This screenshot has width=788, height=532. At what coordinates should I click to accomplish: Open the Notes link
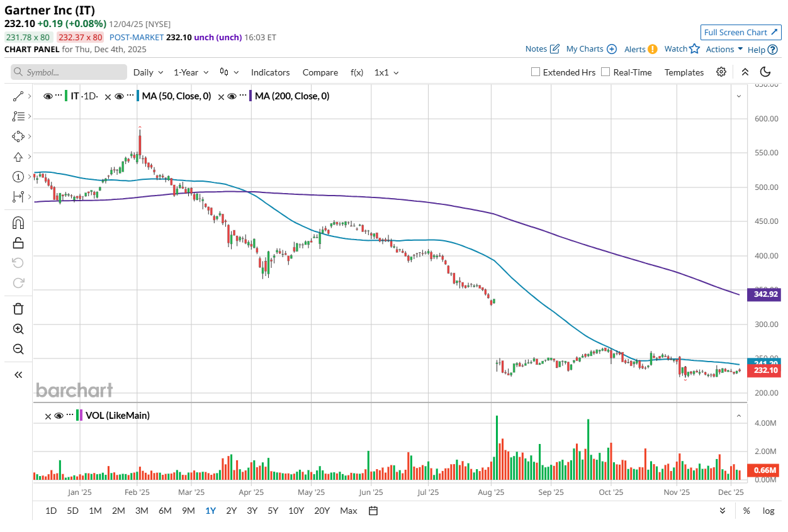(543, 49)
